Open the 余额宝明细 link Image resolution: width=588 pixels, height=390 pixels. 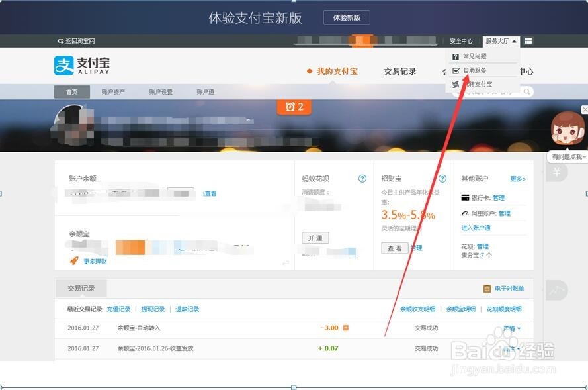pyautogui.click(x=460, y=309)
